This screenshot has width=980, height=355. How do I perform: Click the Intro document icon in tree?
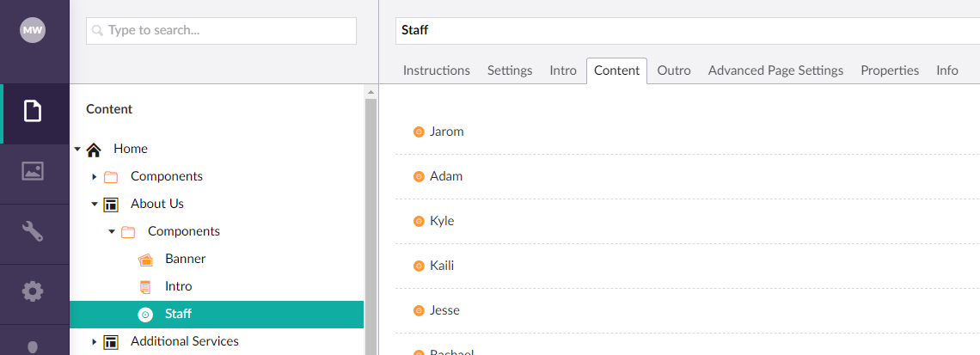(x=145, y=287)
